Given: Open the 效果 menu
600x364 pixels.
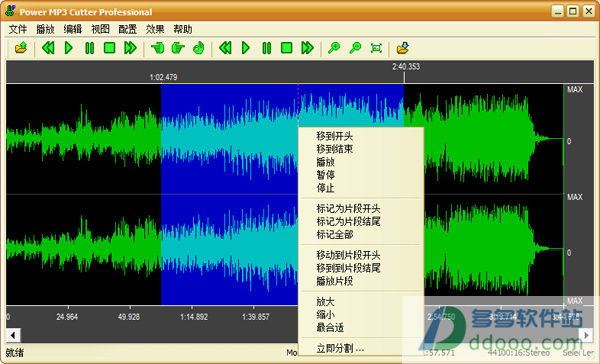Looking at the screenshot, I should point(155,29).
